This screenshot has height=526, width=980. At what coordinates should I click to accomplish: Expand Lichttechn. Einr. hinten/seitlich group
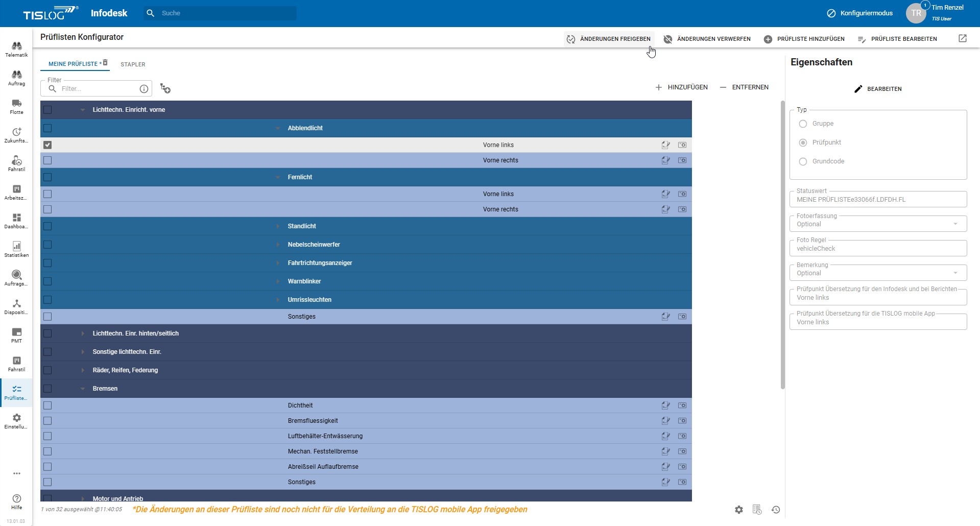(x=83, y=333)
